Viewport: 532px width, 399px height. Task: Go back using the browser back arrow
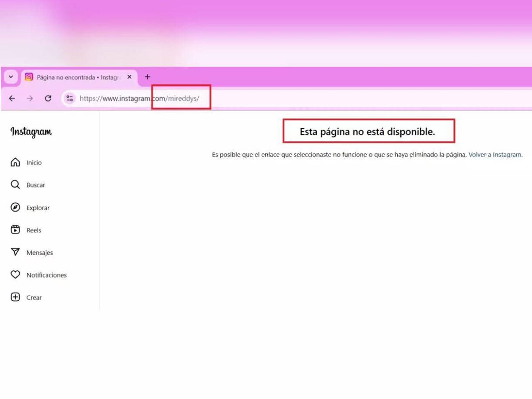point(12,98)
